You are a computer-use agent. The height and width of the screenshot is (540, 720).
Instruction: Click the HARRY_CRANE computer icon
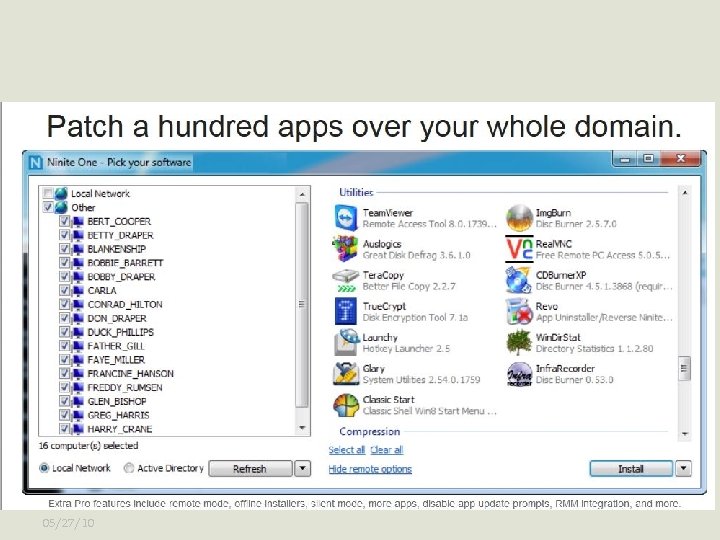[78, 429]
